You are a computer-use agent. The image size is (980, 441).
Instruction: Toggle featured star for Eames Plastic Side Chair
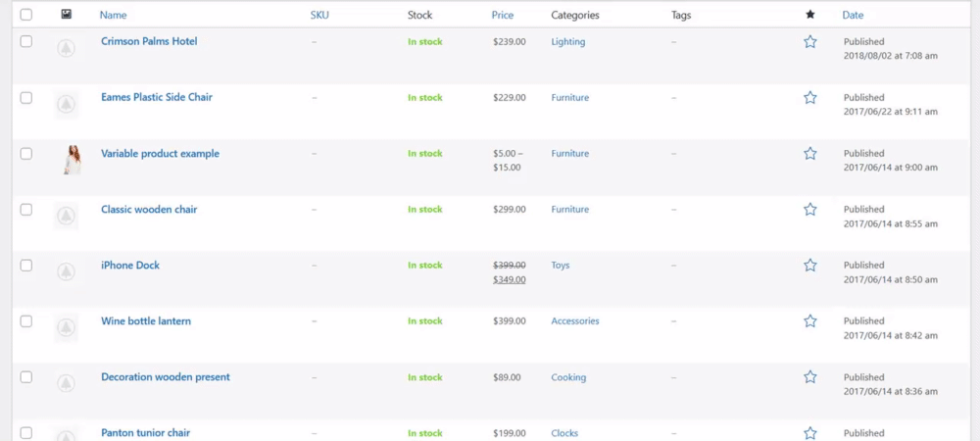click(809, 98)
